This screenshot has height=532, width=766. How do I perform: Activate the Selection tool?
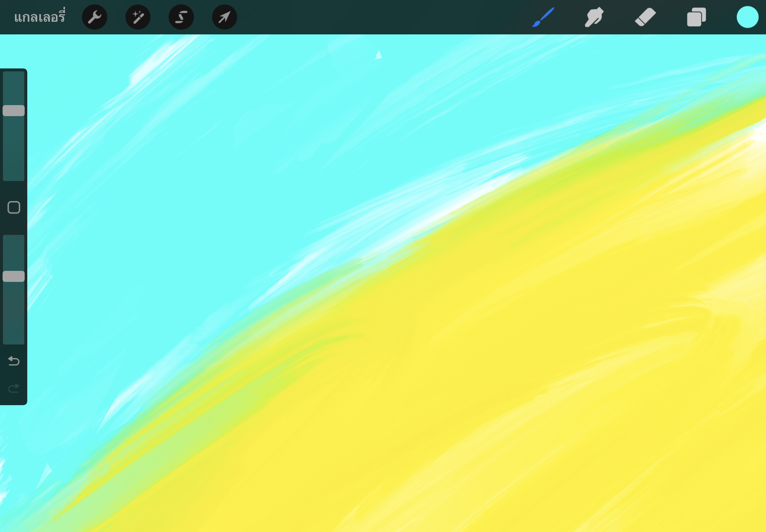[180, 17]
